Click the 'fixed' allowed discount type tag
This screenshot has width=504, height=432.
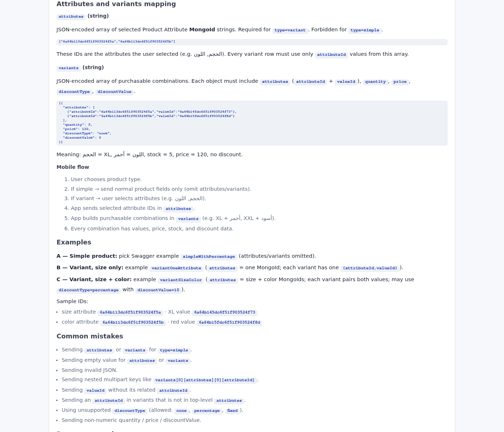point(233,411)
